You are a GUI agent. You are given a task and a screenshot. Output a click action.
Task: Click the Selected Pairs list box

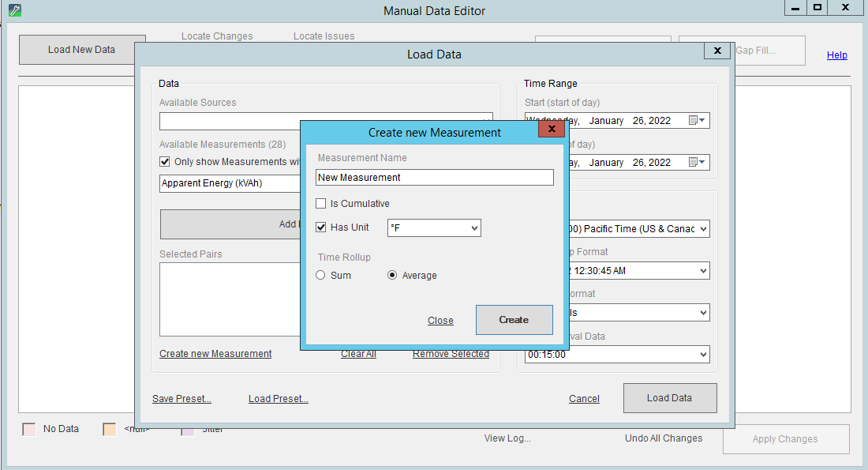pyautogui.click(x=230, y=299)
